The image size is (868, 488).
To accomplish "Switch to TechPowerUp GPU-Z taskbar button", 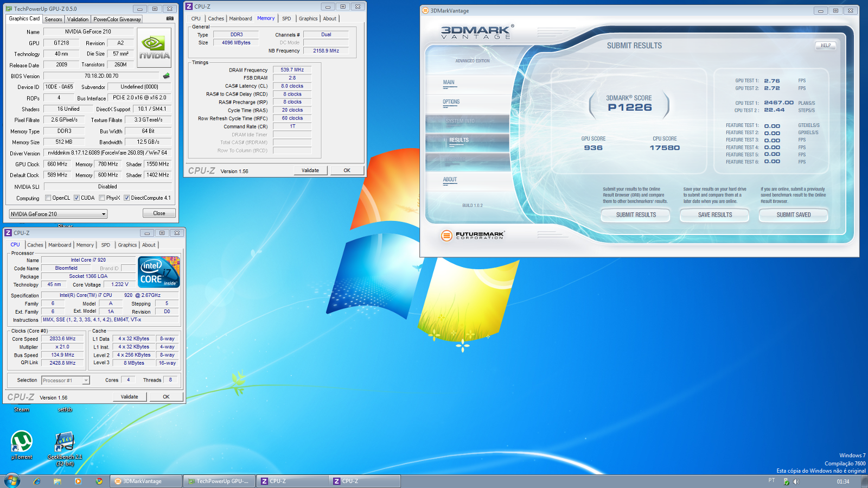I will (219, 481).
